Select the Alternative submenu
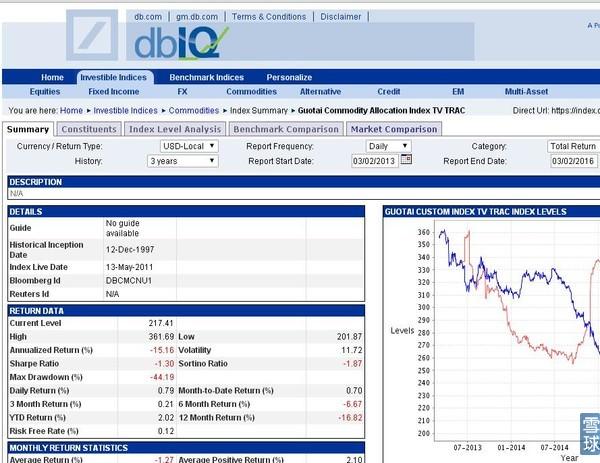 click(x=320, y=92)
